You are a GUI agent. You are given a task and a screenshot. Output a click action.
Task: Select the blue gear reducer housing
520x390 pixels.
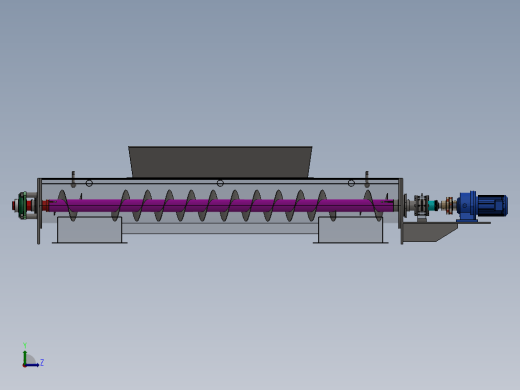point(467,206)
